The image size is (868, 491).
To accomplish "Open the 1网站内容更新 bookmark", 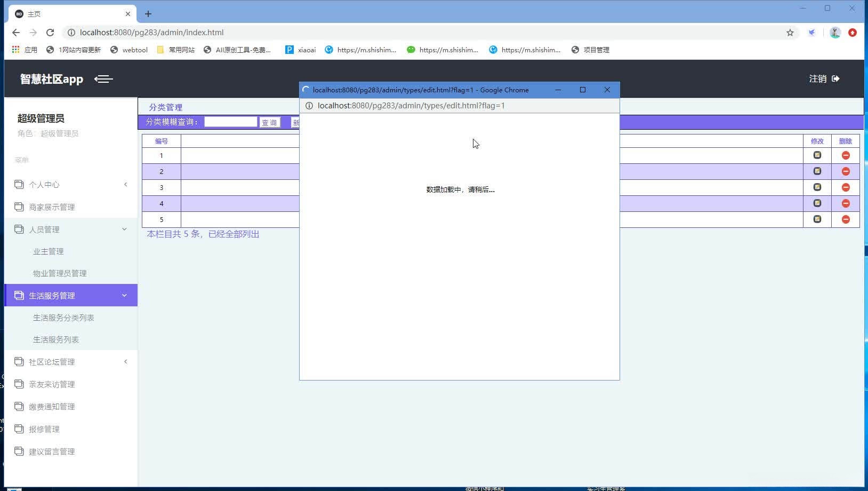I will pos(74,50).
